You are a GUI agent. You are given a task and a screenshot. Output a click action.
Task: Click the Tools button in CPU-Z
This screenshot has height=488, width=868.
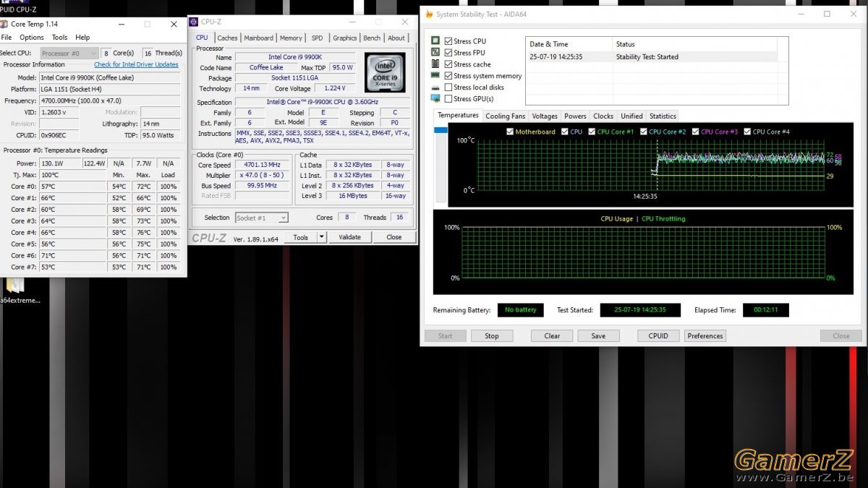[x=301, y=237]
